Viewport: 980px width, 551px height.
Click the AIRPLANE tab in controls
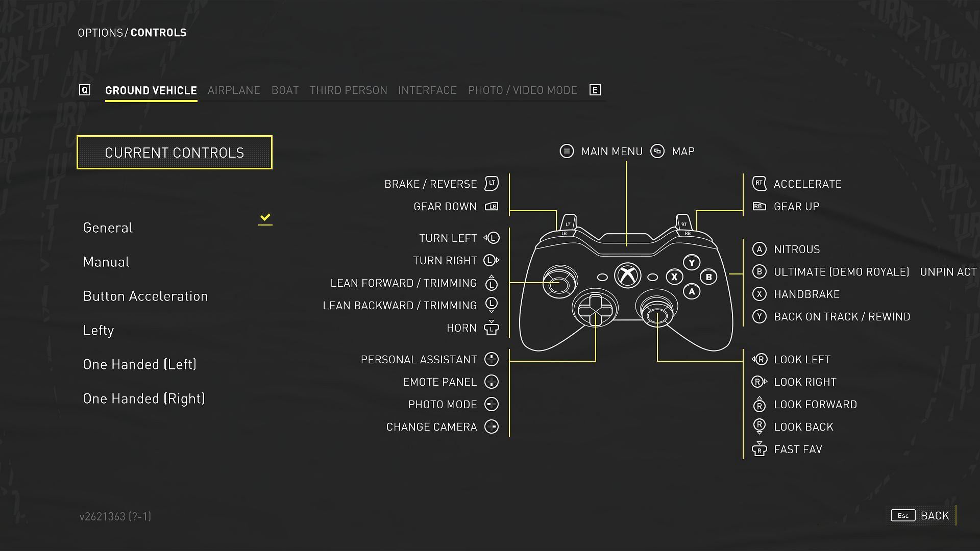(235, 89)
